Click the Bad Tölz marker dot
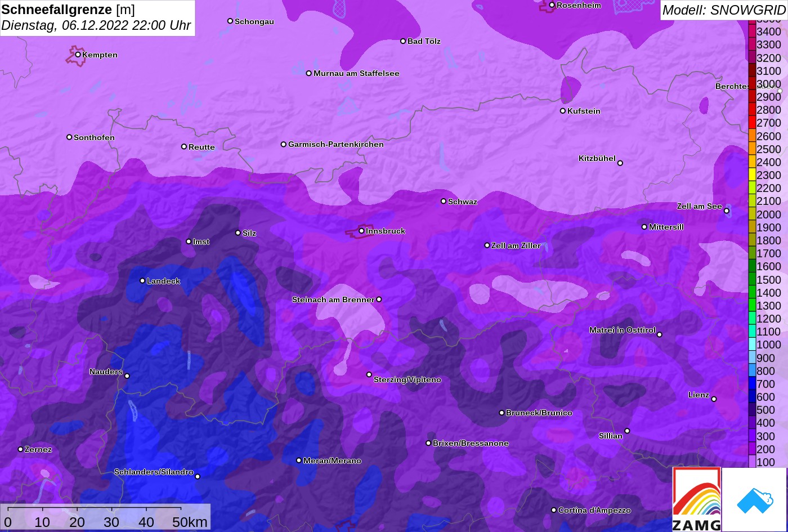The height and width of the screenshot is (532, 788). pos(403,41)
